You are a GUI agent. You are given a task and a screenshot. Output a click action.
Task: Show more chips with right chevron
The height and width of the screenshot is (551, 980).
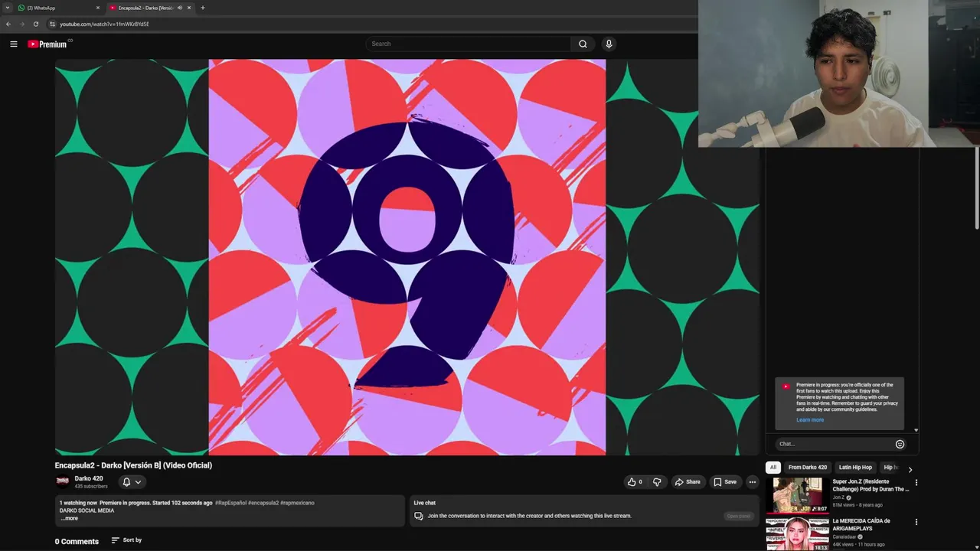(x=910, y=468)
